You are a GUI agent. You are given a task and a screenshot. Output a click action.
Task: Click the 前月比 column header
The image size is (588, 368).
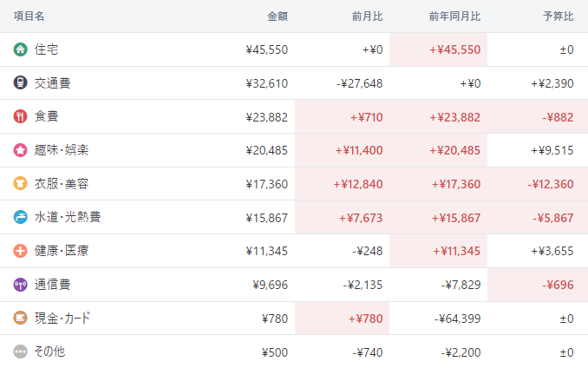(367, 16)
